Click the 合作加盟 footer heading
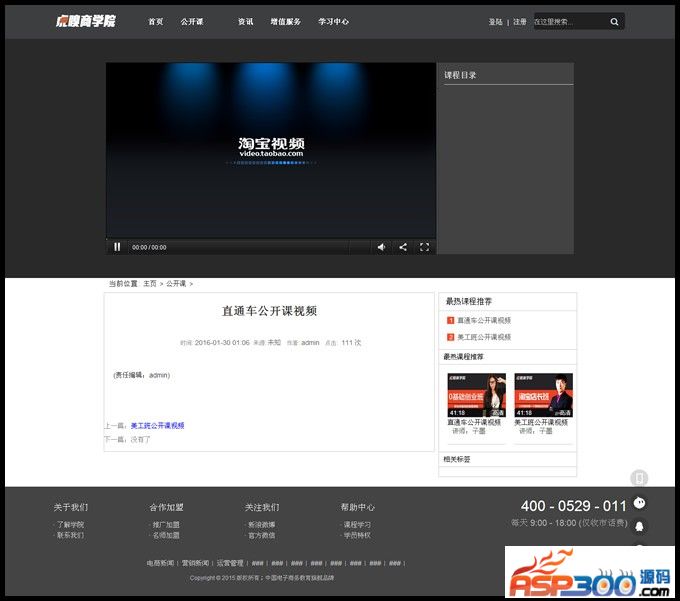Viewport: 680px width, 601px height. click(167, 507)
